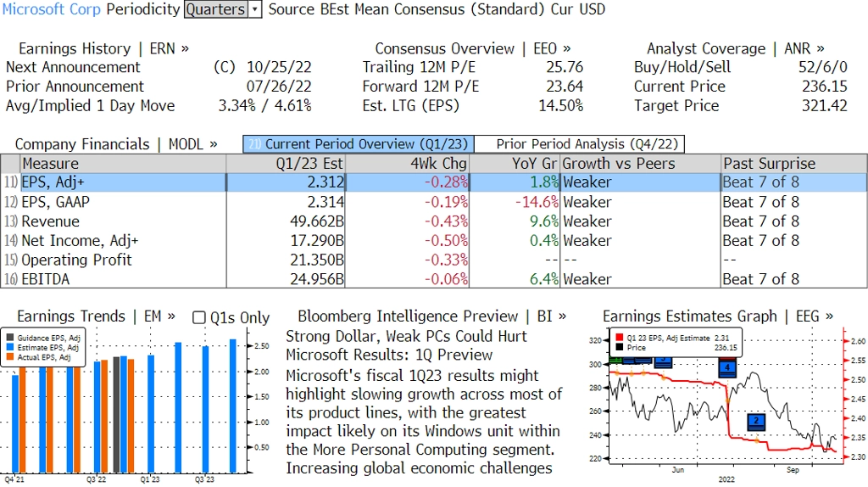Image resolution: width=868 pixels, height=487 pixels.
Task: Select row 13 Revenue
Action: tap(434, 221)
